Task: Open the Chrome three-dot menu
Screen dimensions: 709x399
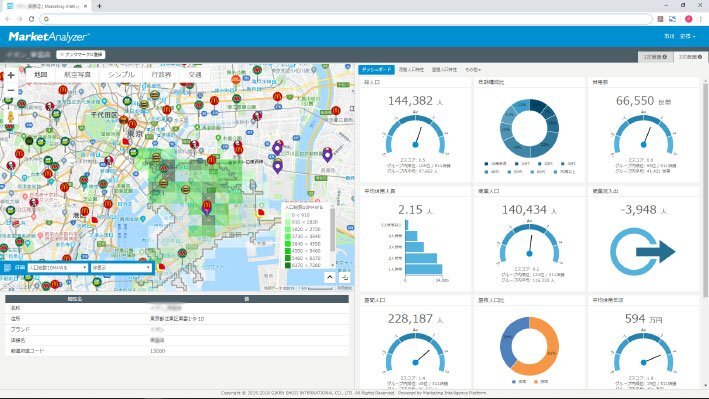Action: tap(701, 19)
